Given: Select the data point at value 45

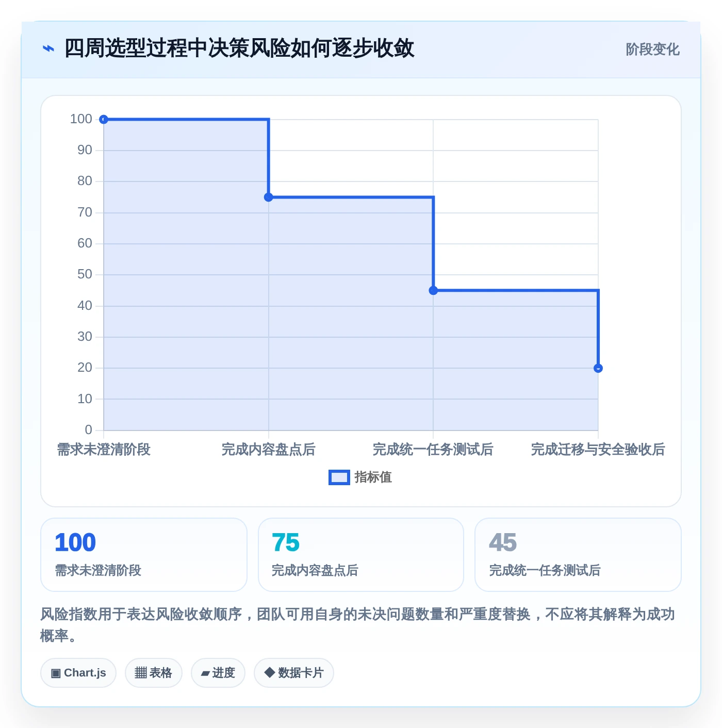Looking at the screenshot, I should point(433,290).
